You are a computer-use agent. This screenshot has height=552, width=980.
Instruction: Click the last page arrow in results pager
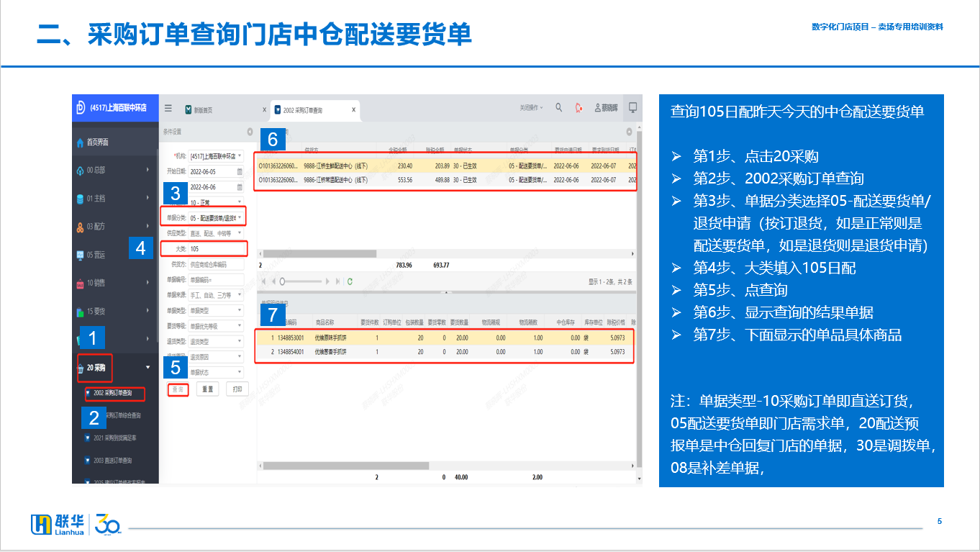(x=337, y=281)
